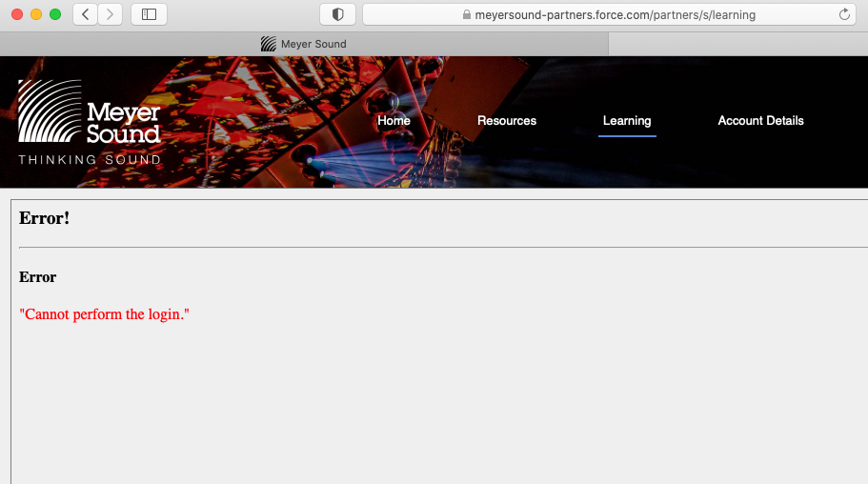The image size is (868, 484).
Task: Open the Resources navigation item
Action: tap(507, 121)
